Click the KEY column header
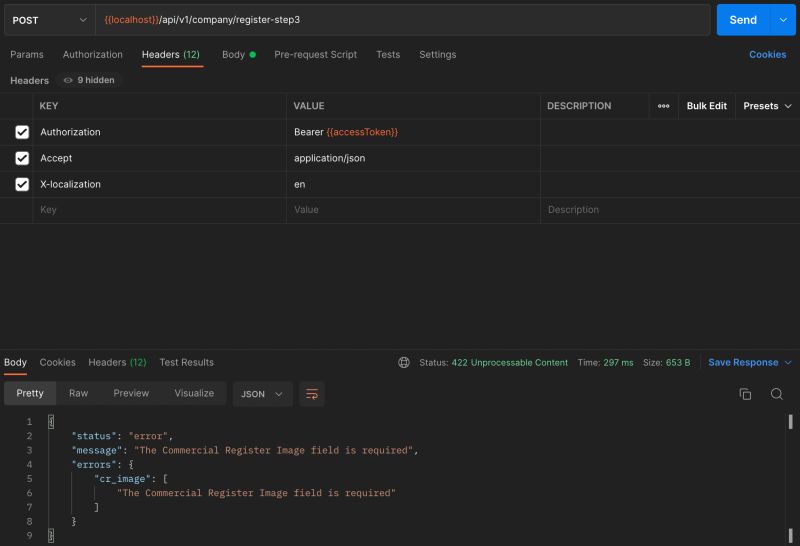The width and height of the screenshot is (800, 546). pyautogui.click(x=49, y=106)
